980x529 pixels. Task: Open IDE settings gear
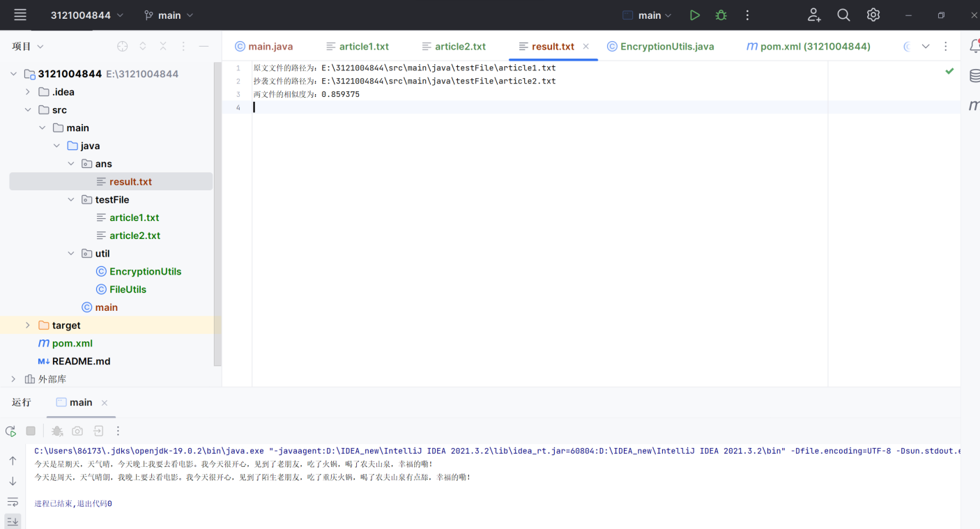click(873, 15)
